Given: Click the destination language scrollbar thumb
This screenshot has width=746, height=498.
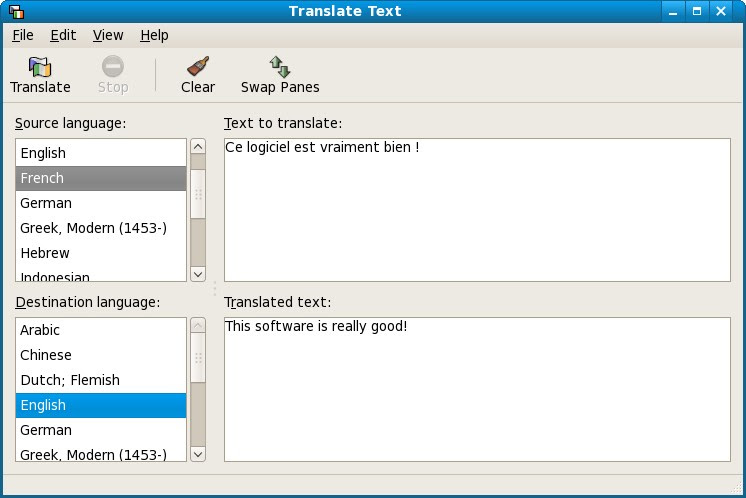Looking at the screenshot, I should pyautogui.click(x=198, y=357).
